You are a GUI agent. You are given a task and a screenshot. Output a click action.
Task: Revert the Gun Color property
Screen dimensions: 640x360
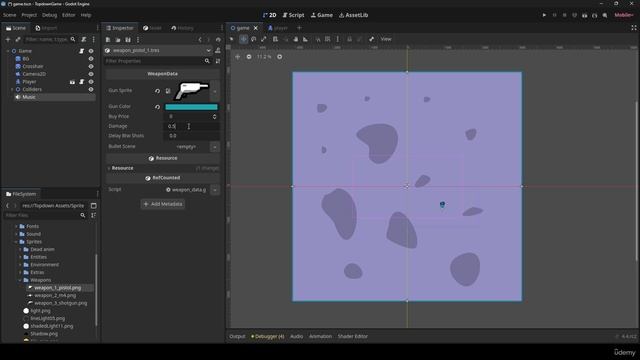(157, 107)
